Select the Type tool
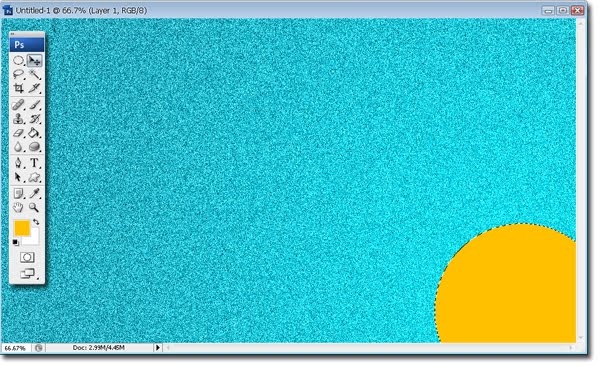The height and width of the screenshot is (365, 600). [x=34, y=163]
